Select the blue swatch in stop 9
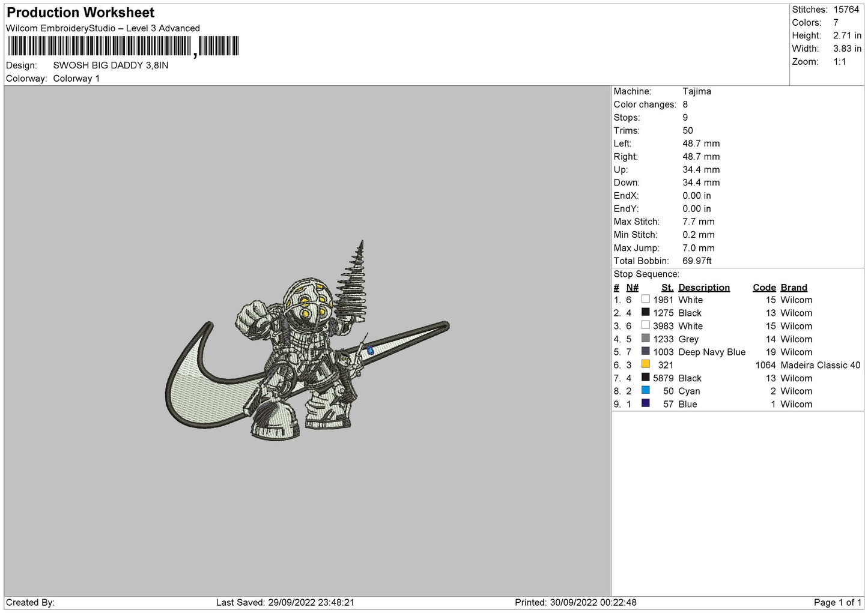The height and width of the screenshot is (613, 868). click(645, 403)
